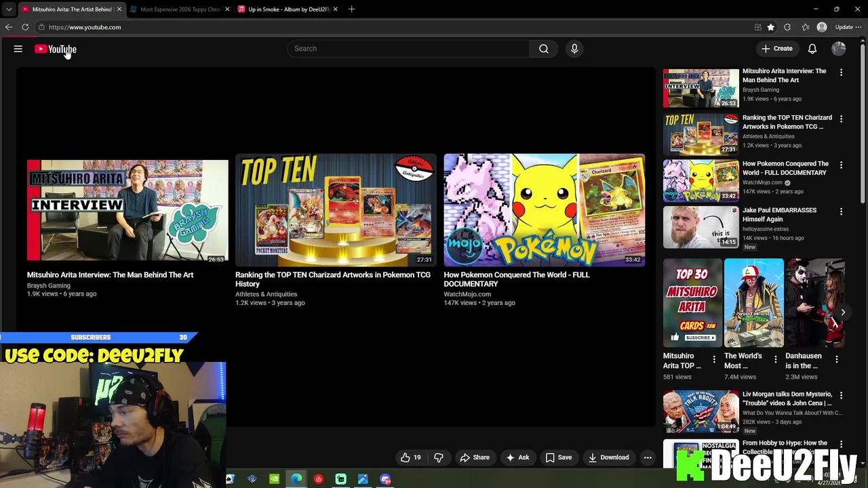Open Braysh Gaming channel under end-screen video
The image size is (868, 488).
49,286
